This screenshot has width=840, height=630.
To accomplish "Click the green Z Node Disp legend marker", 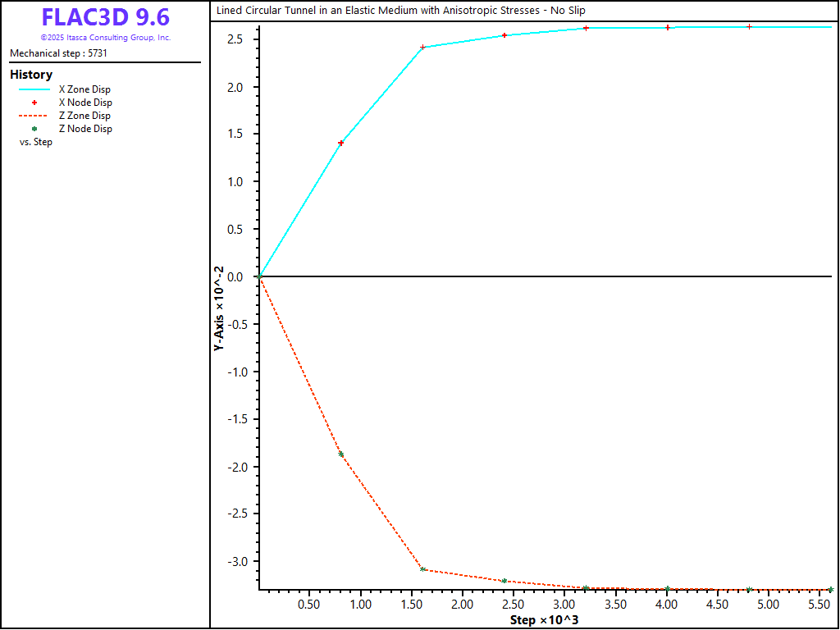I will pyautogui.click(x=34, y=129).
